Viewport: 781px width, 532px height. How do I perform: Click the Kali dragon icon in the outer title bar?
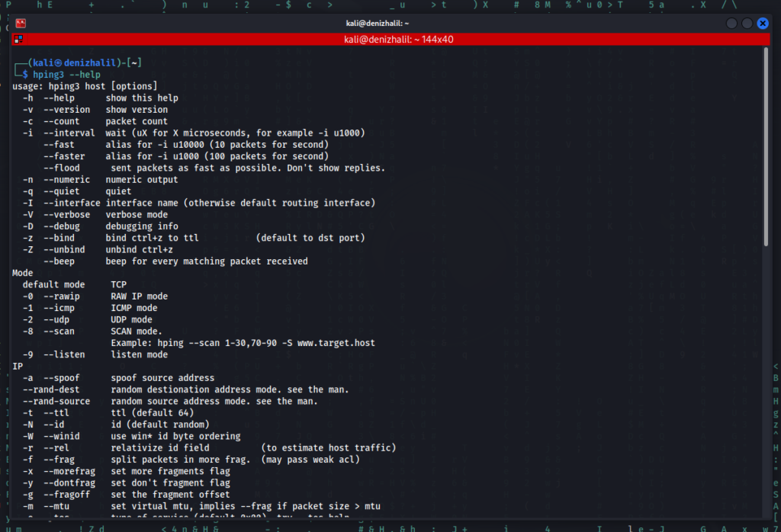pyautogui.click(x=21, y=23)
